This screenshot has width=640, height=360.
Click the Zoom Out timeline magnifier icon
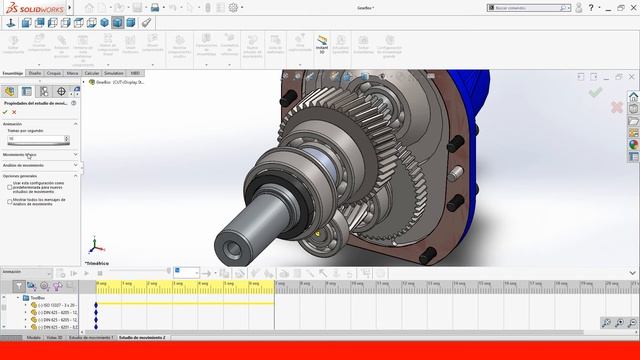632,323
